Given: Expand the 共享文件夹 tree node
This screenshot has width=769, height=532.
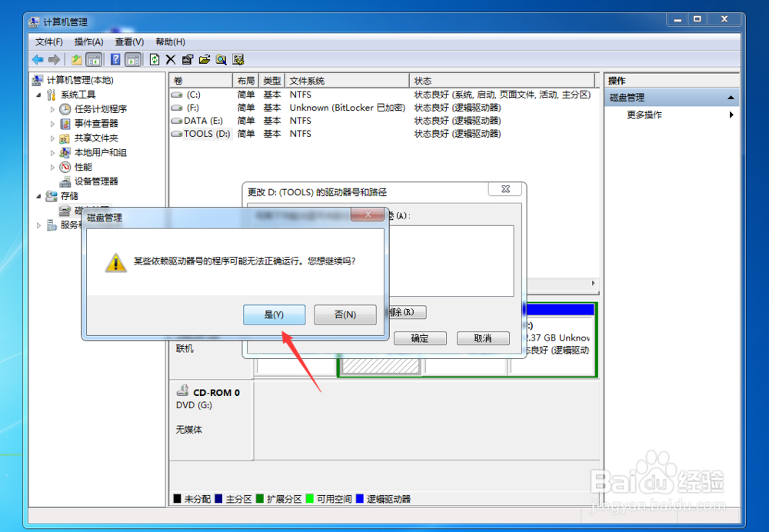Looking at the screenshot, I should [52, 138].
